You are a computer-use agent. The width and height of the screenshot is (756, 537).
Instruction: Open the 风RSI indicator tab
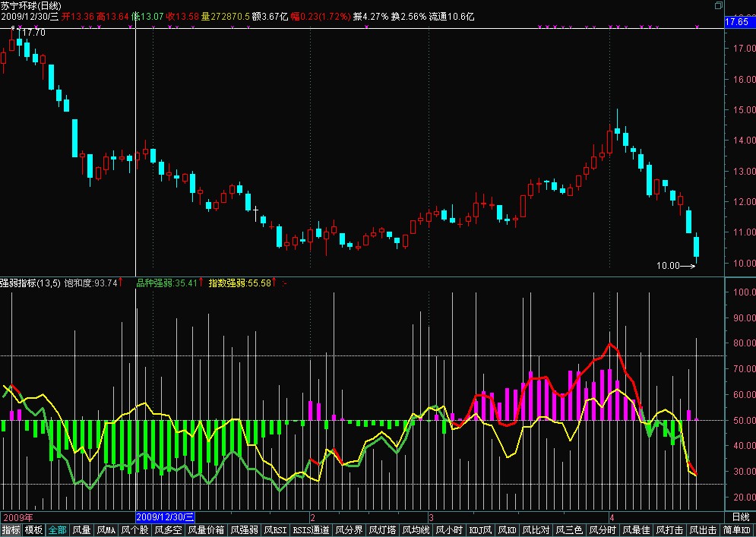pyautogui.click(x=275, y=530)
